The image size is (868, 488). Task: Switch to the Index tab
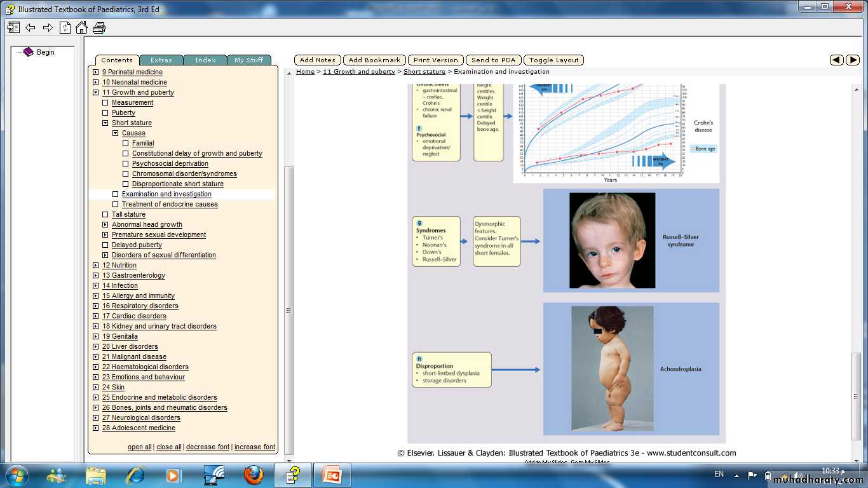(205, 60)
